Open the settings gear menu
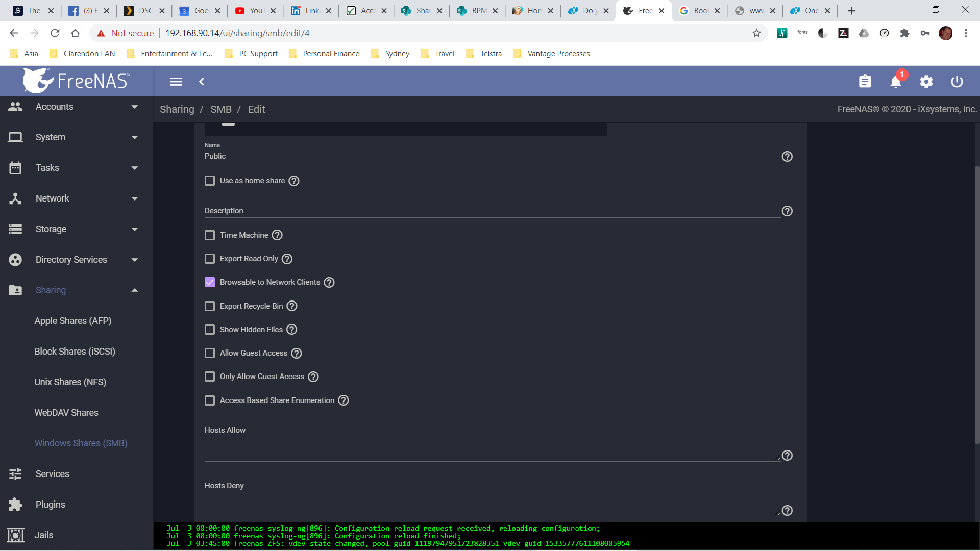This screenshot has width=980, height=551. point(926,82)
